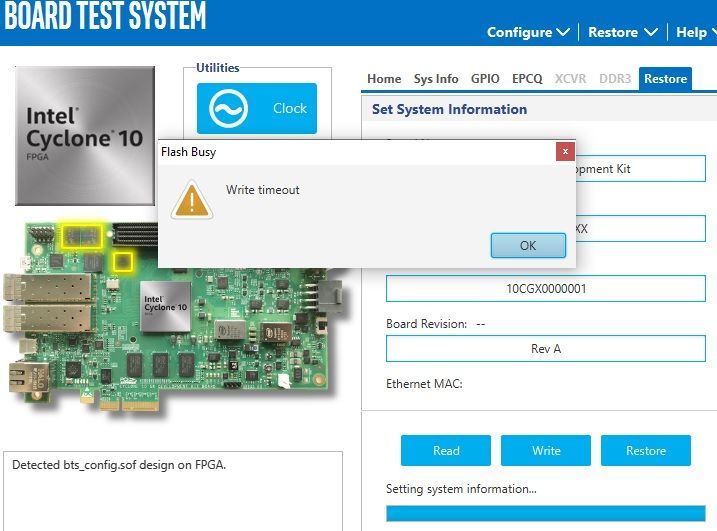Click the 'Utilities' group label

click(x=218, y=68)
